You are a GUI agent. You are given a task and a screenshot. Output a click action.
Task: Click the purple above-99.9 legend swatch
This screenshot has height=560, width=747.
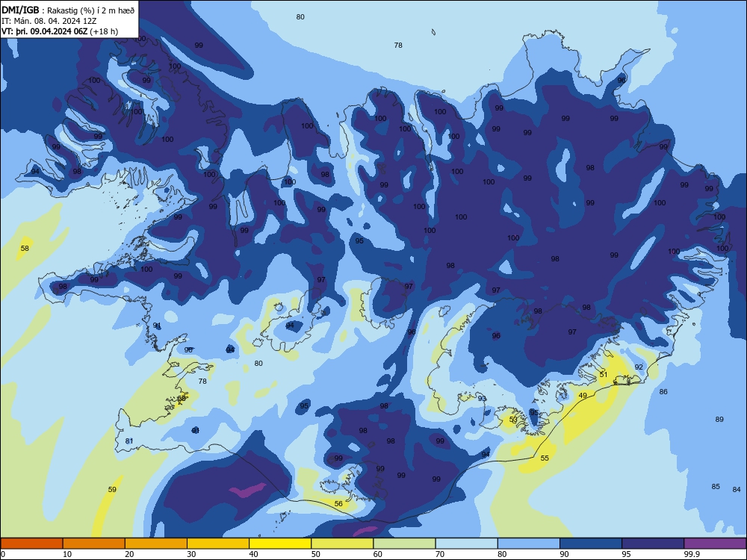(715, 544)
